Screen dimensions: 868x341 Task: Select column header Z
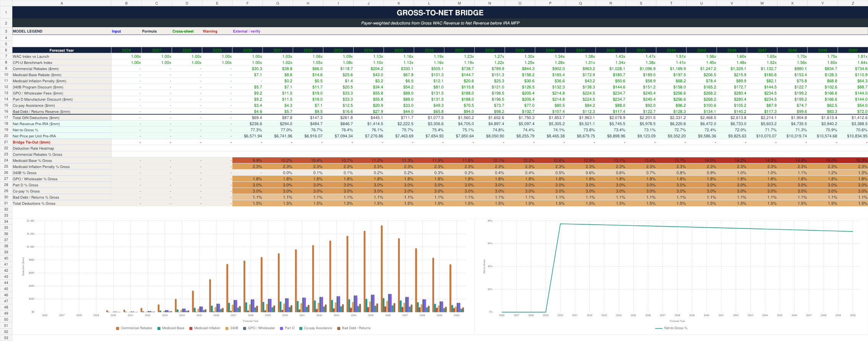pos(853,3)
